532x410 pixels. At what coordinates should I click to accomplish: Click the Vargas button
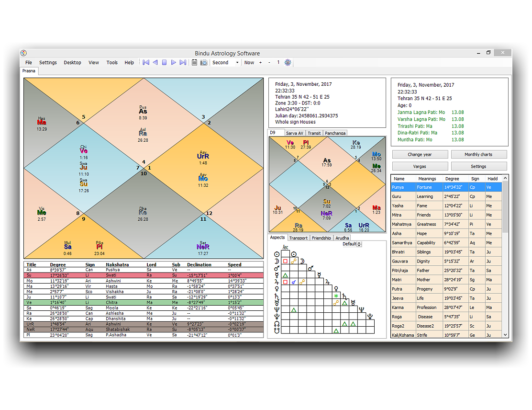[x=420, y=167]
